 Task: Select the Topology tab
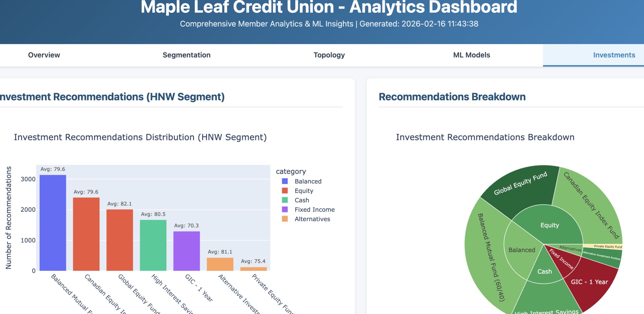click(329, 55)
